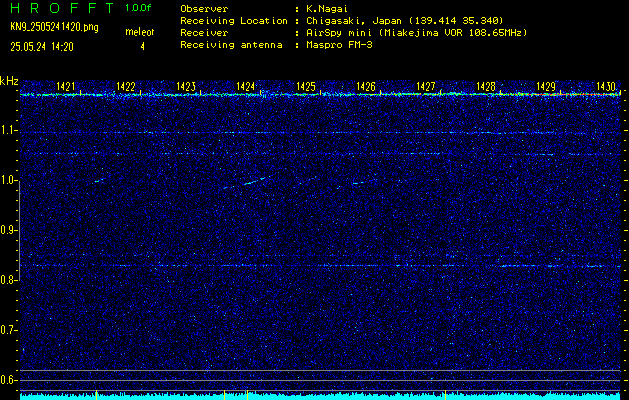The width and height of the screenshot is (629, 400).
Task: Click the Observer field label
Action: (x=204, y=8)
